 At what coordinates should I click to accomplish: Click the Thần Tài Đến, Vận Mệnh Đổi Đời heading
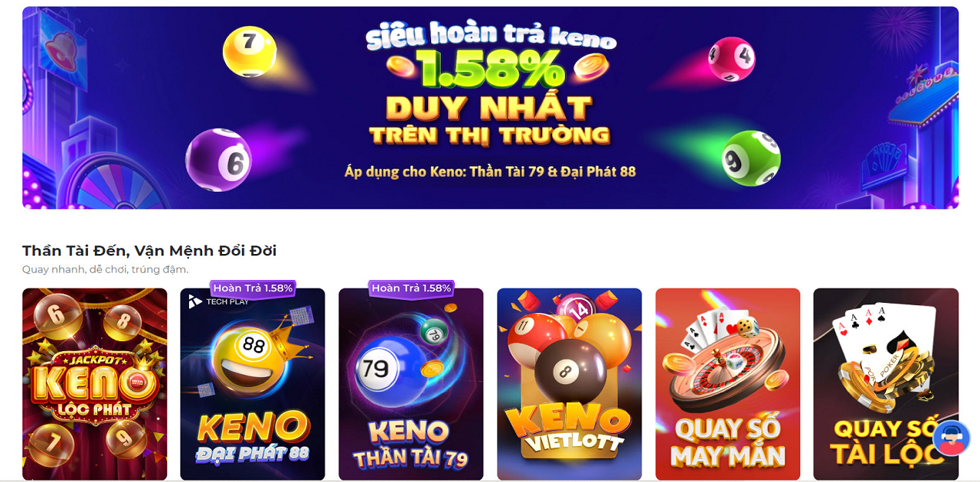pyautogui.click(x=149, y=251)
